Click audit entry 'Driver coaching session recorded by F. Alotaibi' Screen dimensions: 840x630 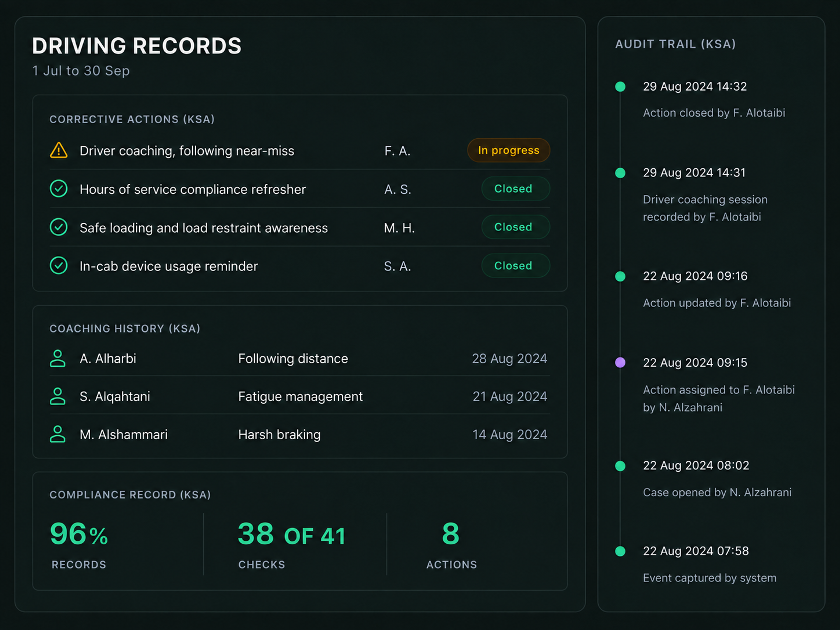coord(705,208)
